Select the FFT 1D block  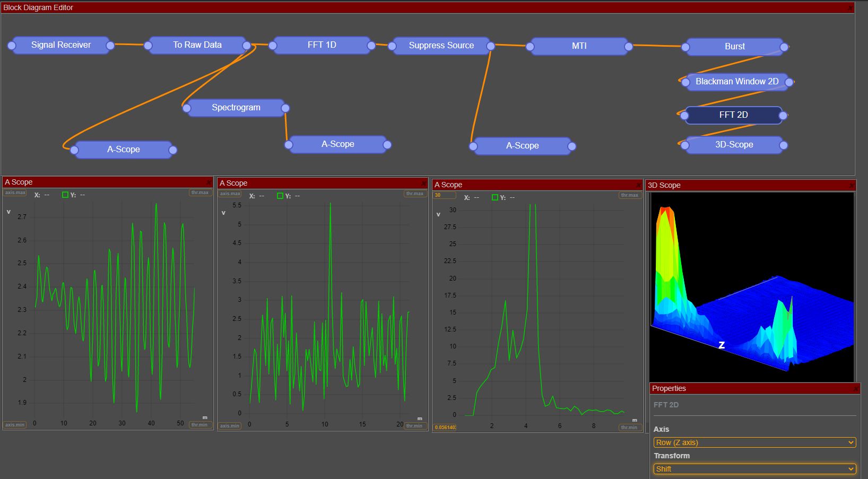[322, 45]
